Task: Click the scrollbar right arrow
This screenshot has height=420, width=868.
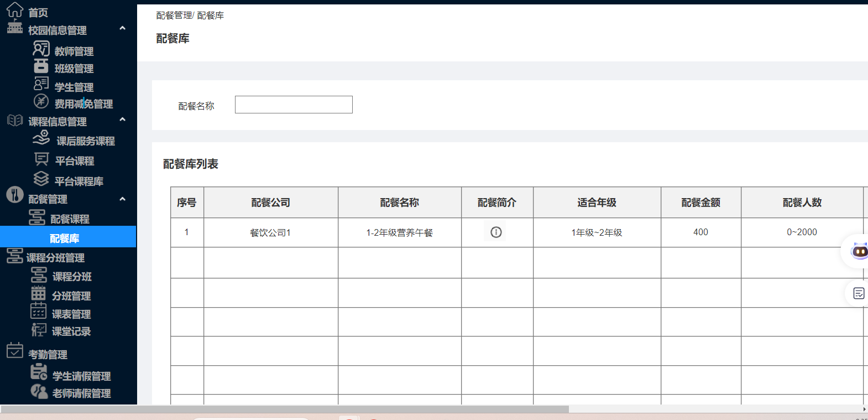Action: 864,409
